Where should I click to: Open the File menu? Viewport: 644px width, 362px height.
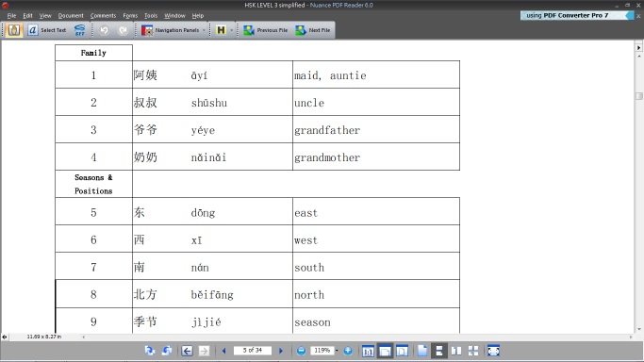11,16
